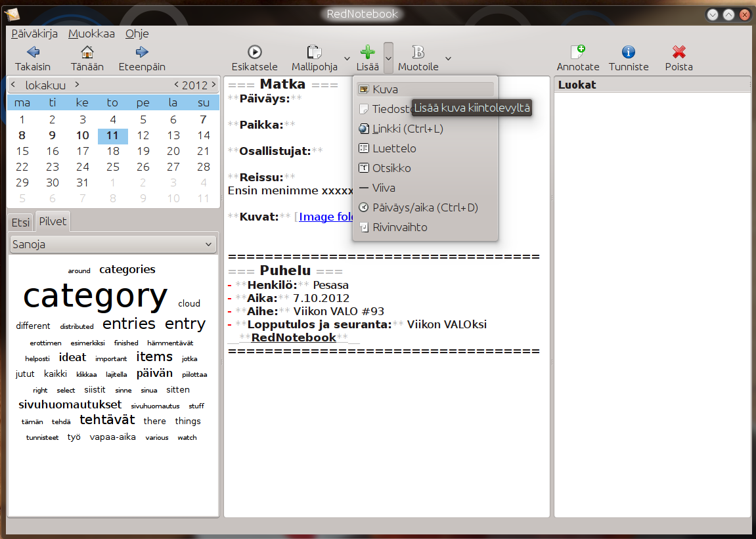This screenshot has height=539, width=756.
Task: Go to next month after lokakuu
Action: 77,85
